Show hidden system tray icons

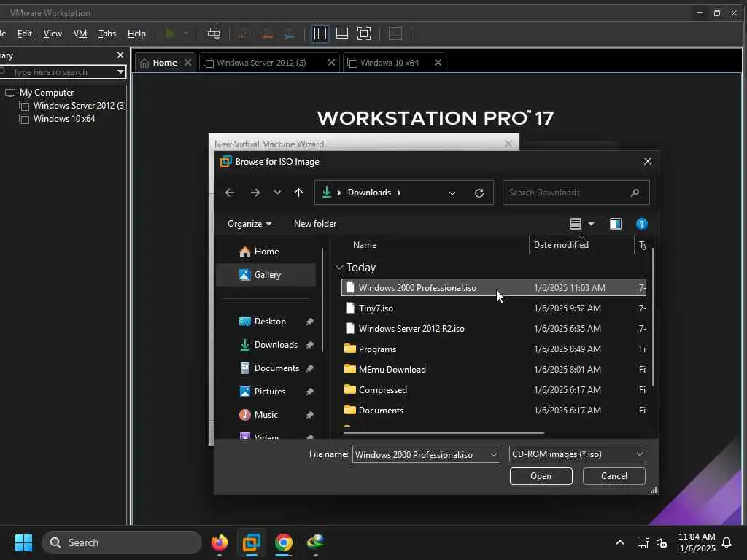pos(620,542)
